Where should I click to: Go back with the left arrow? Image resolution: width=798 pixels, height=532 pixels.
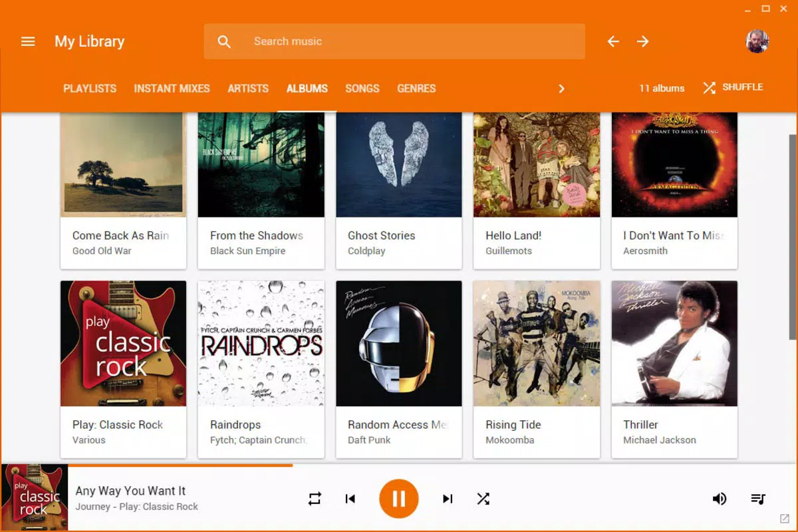point(613,41)
